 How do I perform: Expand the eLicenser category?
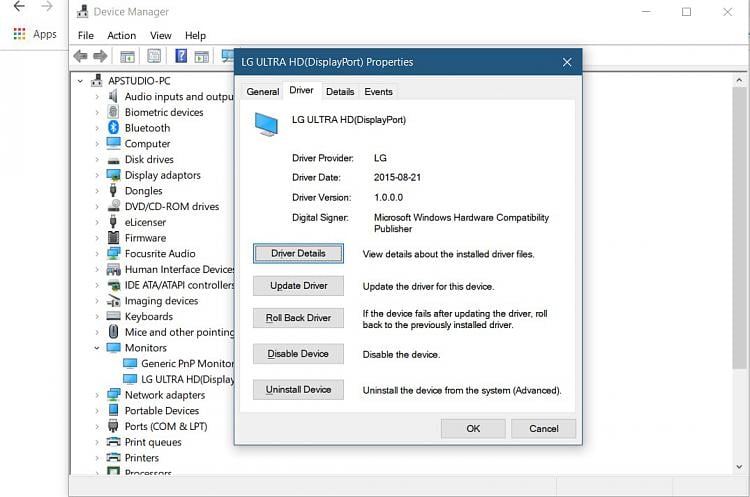(97, 222)
